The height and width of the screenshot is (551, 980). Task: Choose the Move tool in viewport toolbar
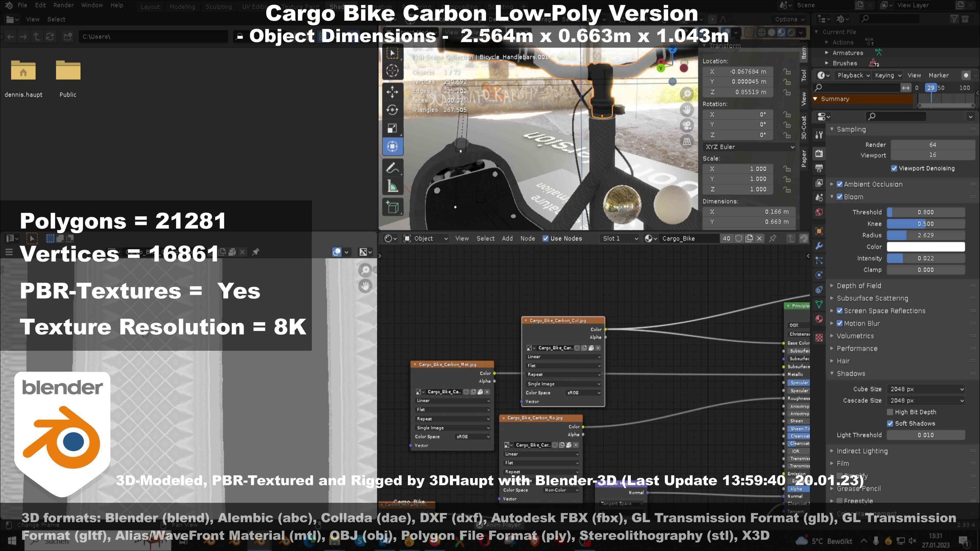392,92
